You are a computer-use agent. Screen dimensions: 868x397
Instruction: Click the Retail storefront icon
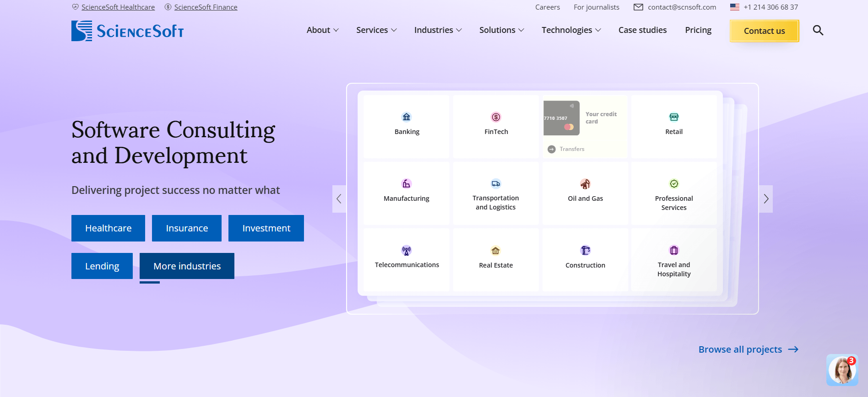pos(674,117)
